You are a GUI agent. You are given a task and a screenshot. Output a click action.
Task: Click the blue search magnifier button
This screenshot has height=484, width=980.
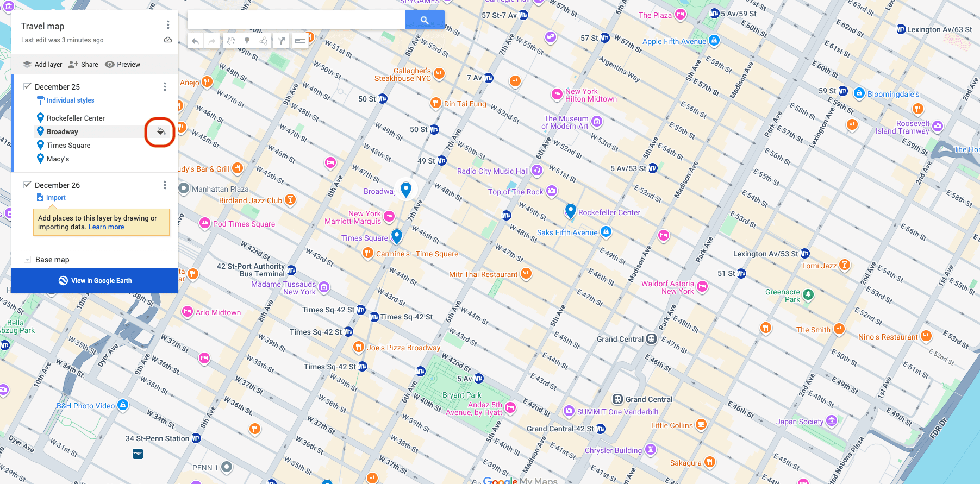(425, 20)
